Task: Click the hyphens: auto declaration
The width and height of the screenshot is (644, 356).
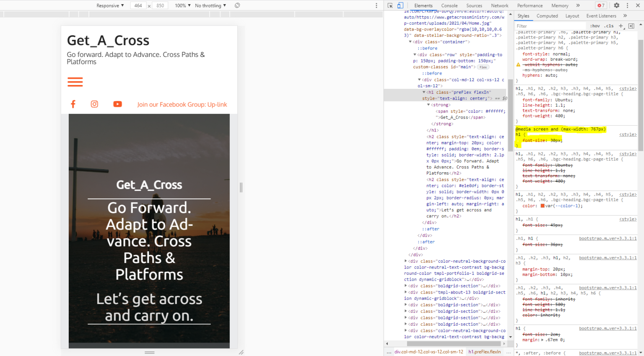Action: [540, 75]
